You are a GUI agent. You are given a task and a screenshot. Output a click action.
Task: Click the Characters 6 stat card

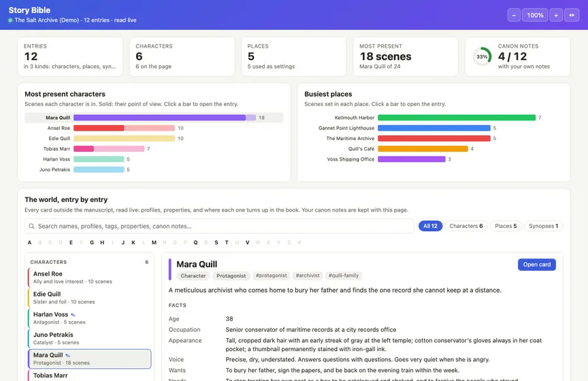182,56
